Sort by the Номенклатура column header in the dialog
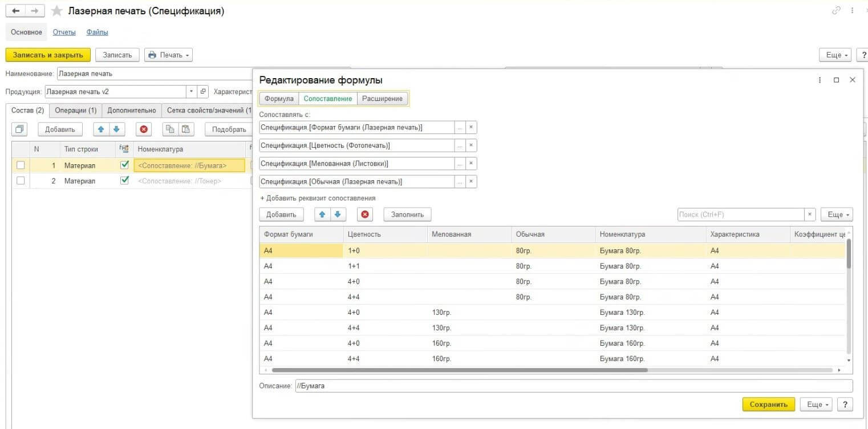 tap(651, 234)
